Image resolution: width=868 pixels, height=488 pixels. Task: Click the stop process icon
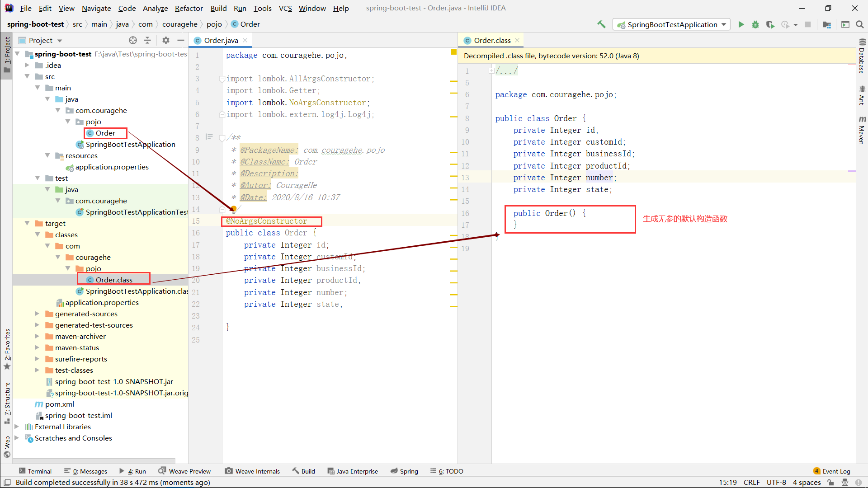(x=808, y=24)
